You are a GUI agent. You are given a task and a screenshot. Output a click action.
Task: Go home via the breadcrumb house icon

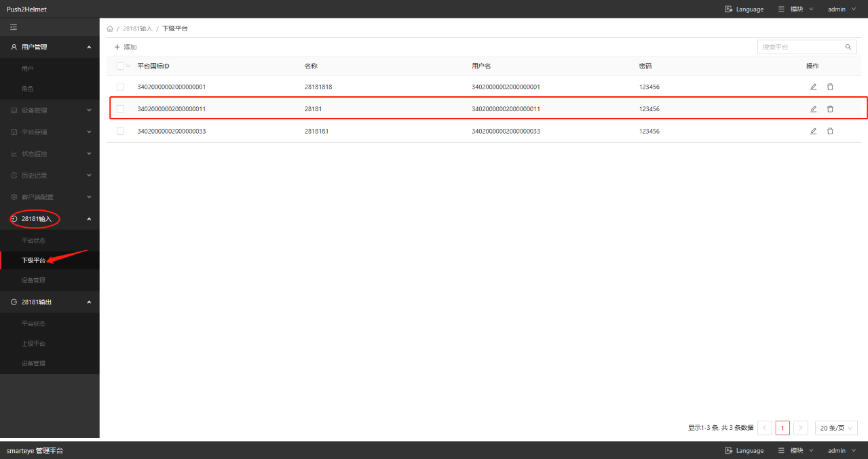pyautogui.click(x=110, y=28)
